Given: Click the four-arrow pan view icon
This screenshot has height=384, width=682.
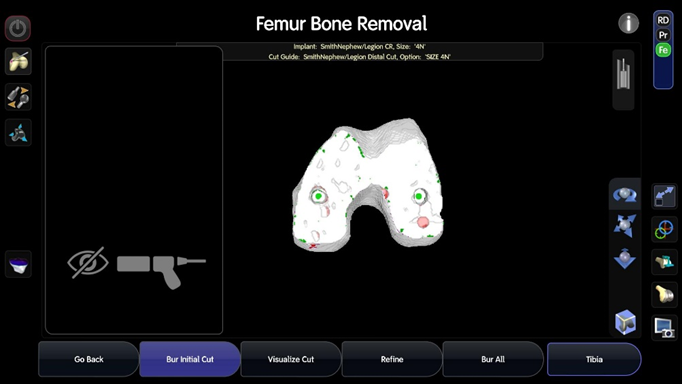Looking at the screenshot, I should 625,226.
